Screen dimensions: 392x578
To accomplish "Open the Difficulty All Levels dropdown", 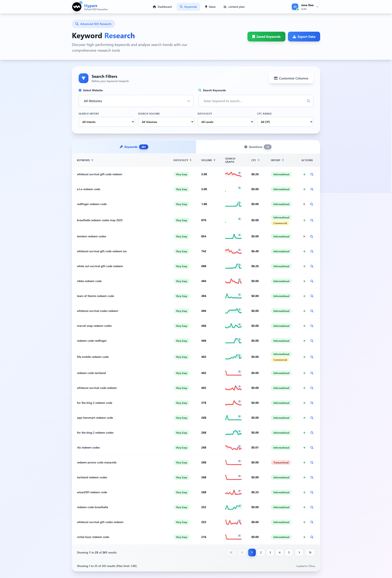I will click(x=226, y=122).
